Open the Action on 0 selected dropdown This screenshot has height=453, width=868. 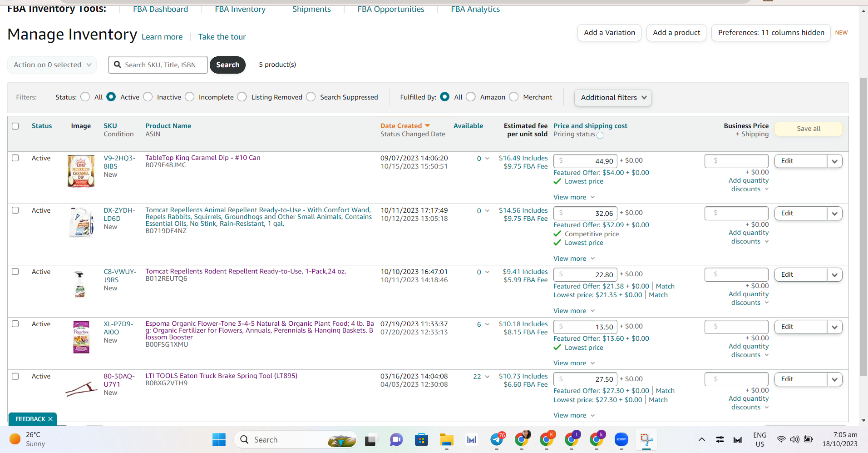[52, 65]
